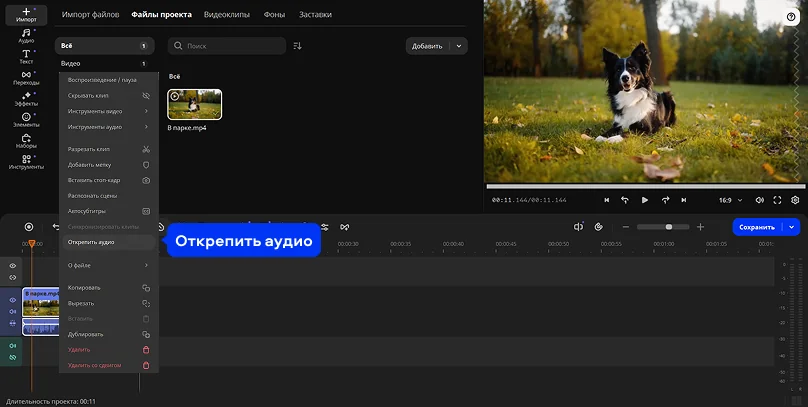Adjust the timeline zoom slider
808x407 pixels.
pyautogui.click(x=663, y=227)
